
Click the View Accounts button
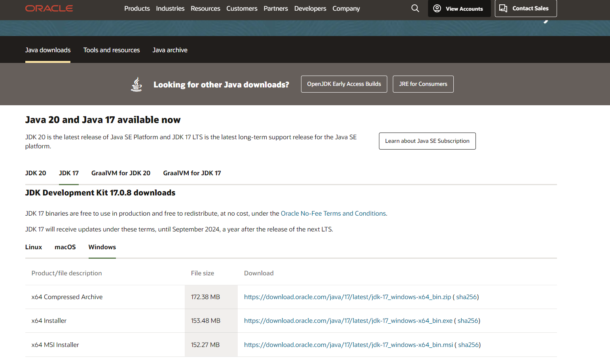point(459,8)
